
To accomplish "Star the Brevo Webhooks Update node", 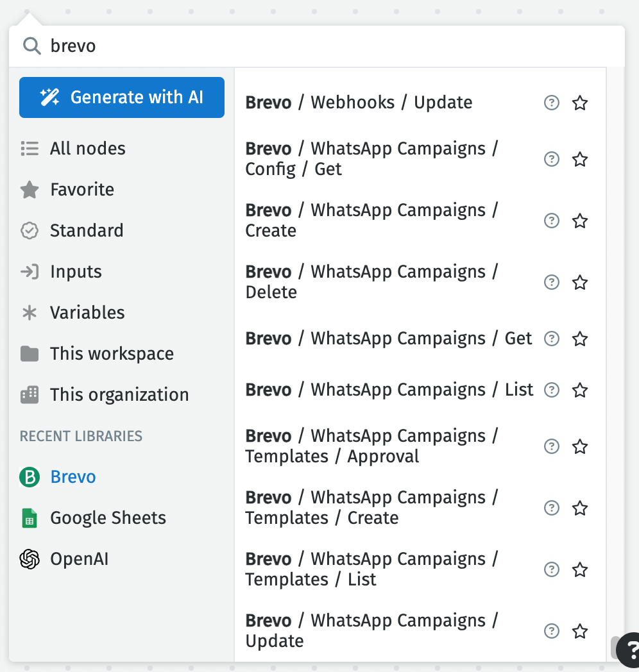I will [579, 103].
